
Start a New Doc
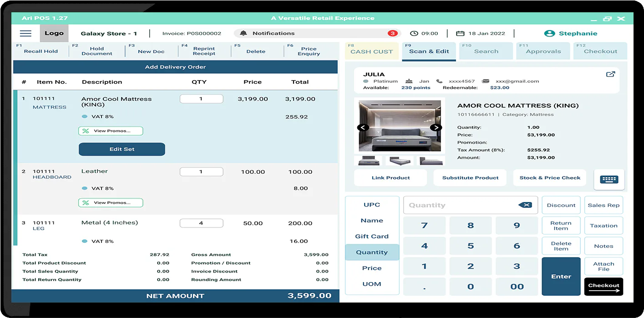tap(151, 51)
